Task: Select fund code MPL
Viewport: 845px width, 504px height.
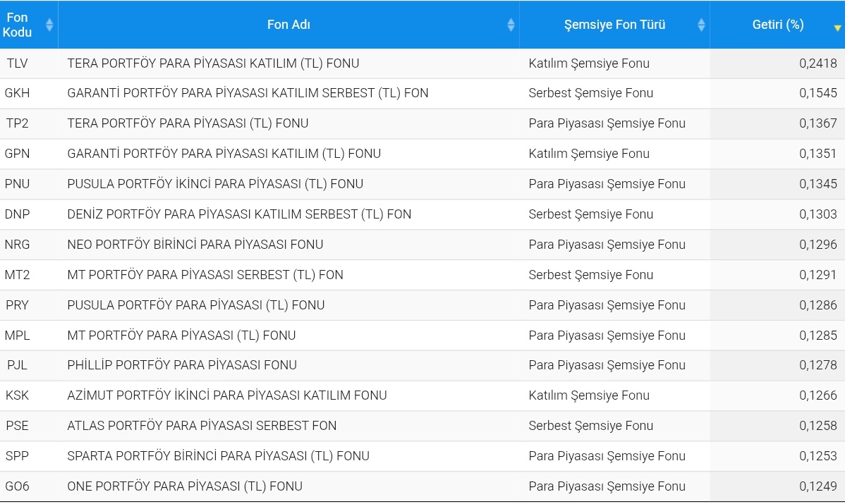Action: tap(17, 336)
